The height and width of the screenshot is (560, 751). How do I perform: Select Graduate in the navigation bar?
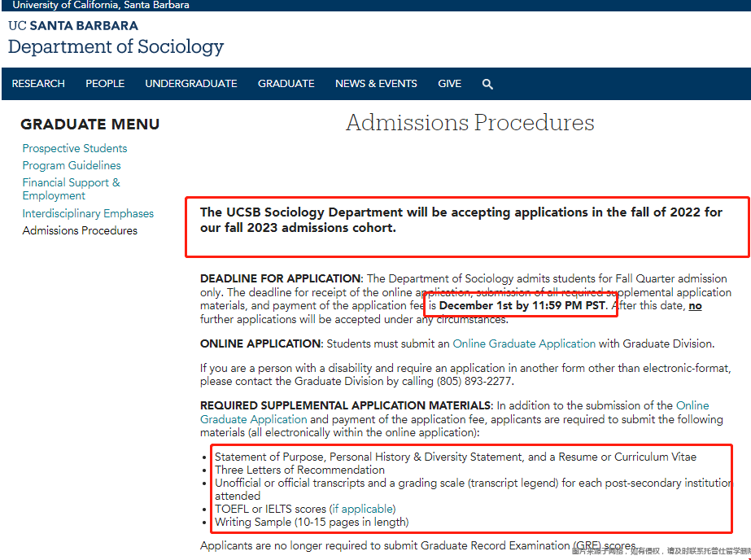tap(286, 84)
